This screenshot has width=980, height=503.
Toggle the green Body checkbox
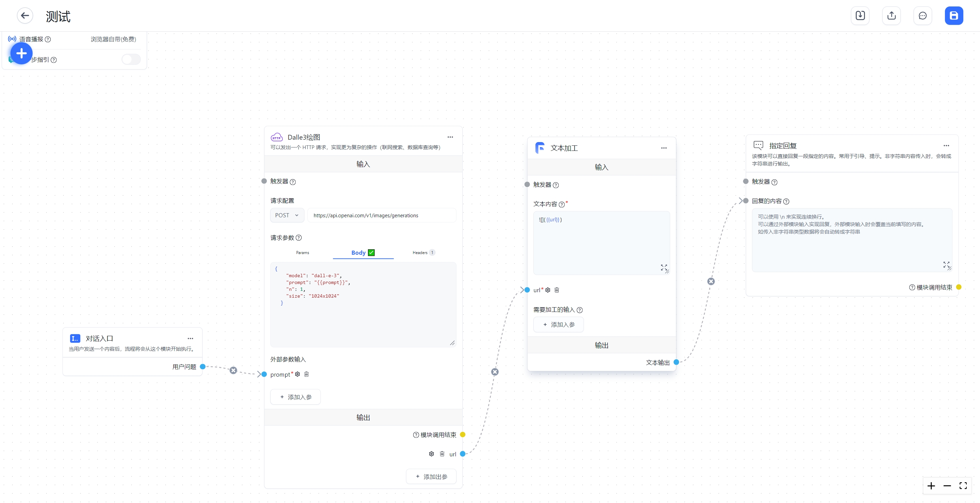pos(371,252)
